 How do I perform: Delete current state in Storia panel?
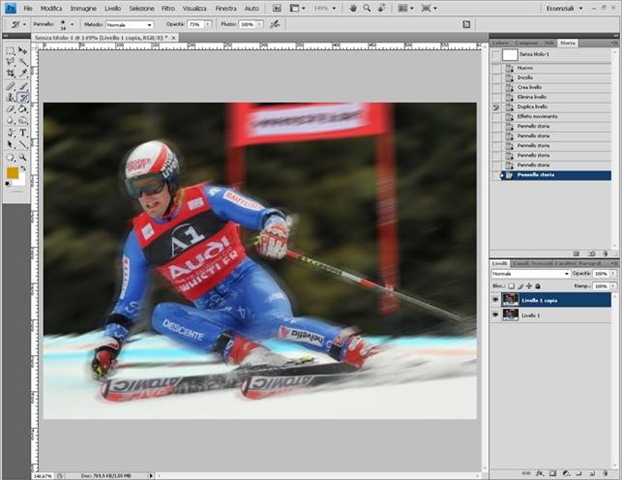click(x=605, y=253)
